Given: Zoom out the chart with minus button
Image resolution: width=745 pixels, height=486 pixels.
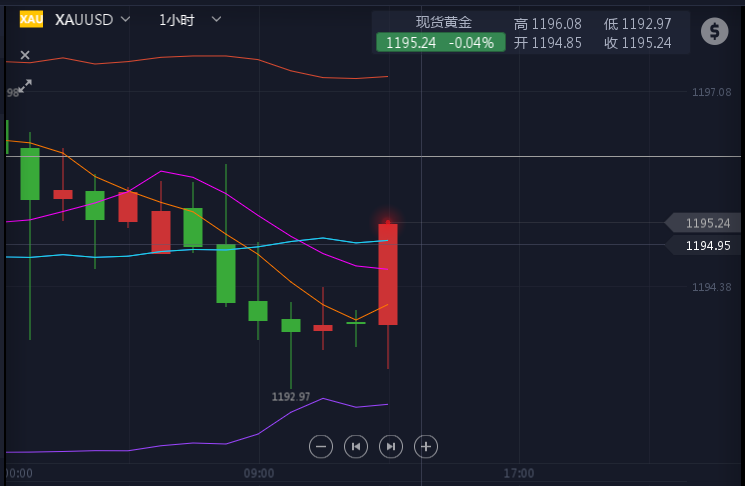Looking at the screenshot, I should 321,447.
